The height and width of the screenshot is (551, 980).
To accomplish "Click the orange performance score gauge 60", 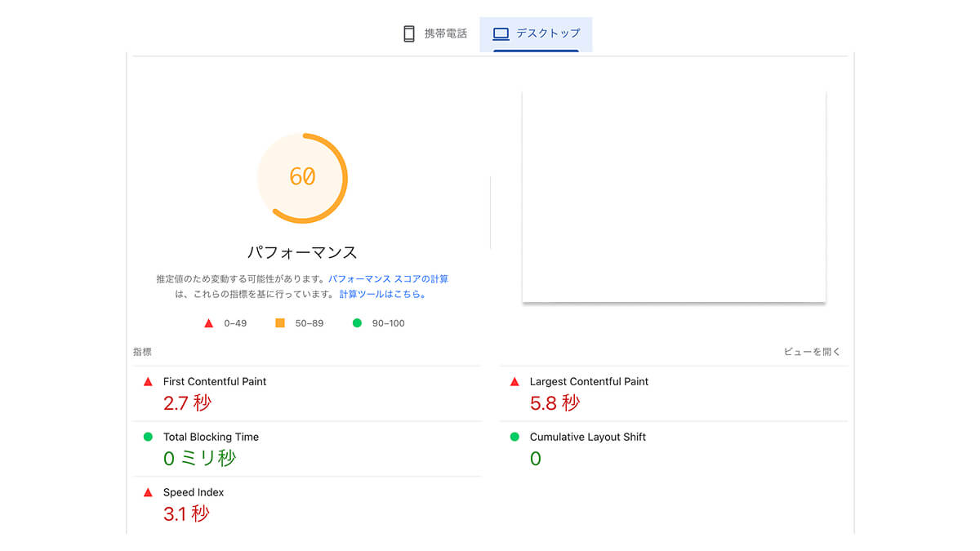I will [x=302, y=177].
